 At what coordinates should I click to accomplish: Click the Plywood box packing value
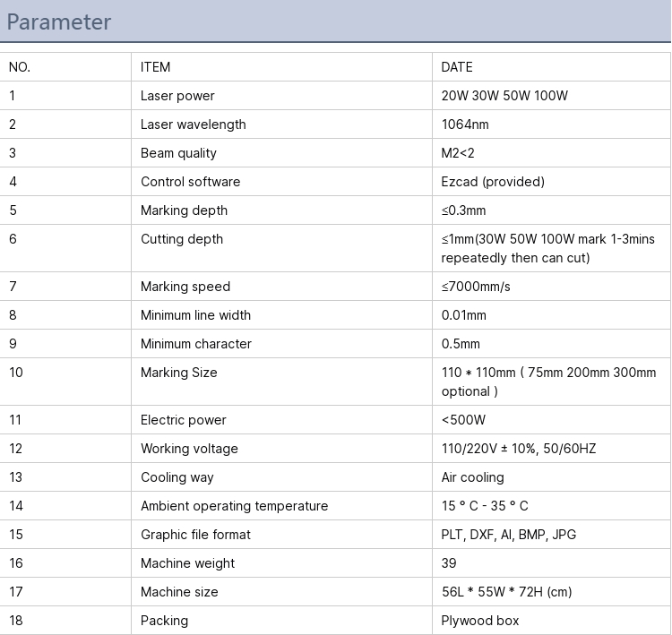[x=480, y=621]
